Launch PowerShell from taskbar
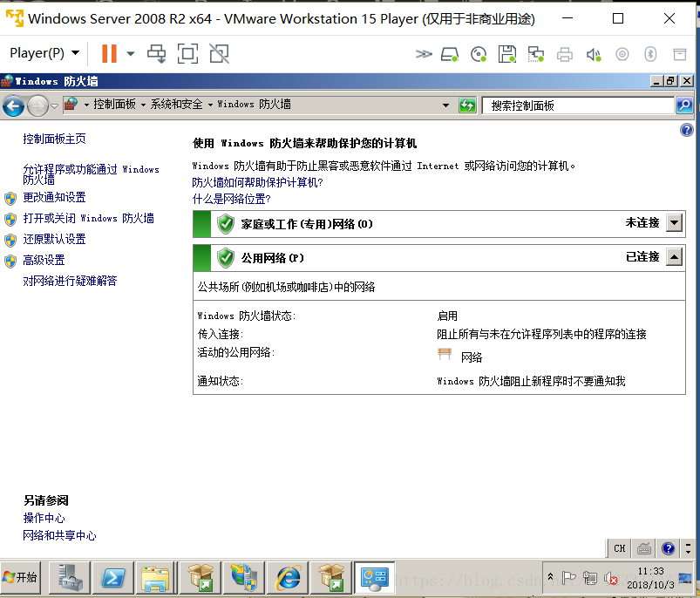The height and width of the screenshot is (598, 700). (113, 578)
